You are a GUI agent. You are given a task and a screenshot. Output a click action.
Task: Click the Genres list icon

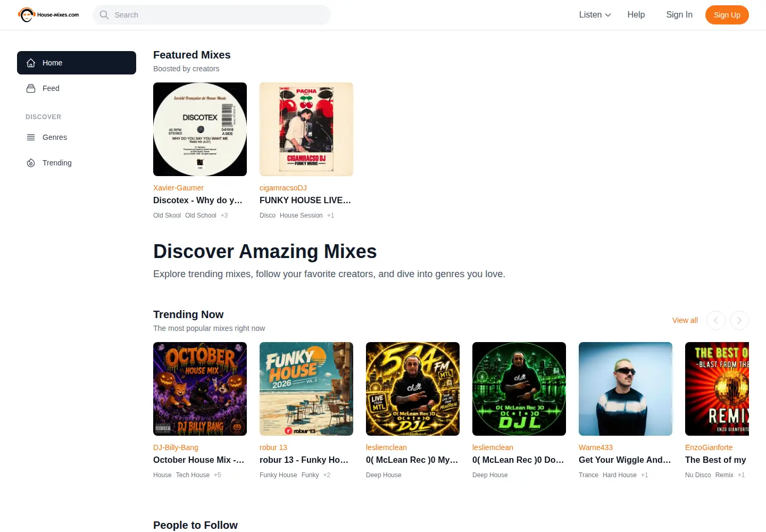(31, 137)
